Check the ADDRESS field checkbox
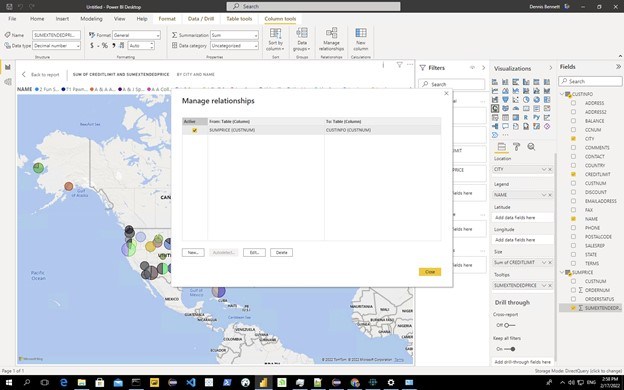624x390 pixels. (573, 103)
